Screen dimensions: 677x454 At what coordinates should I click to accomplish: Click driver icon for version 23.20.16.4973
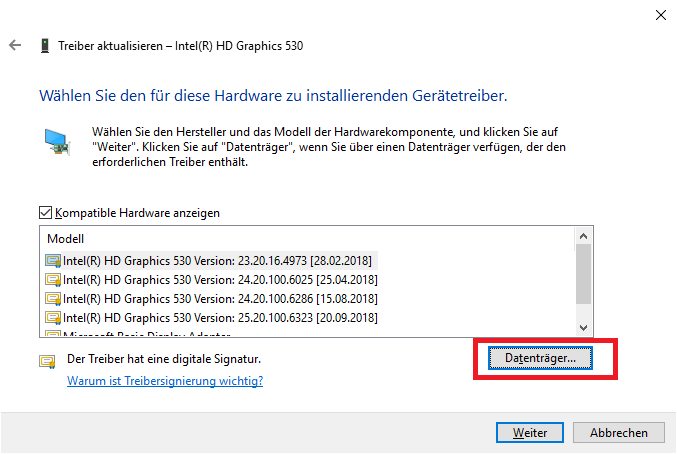pyautogui.click(x=53, y=261)
